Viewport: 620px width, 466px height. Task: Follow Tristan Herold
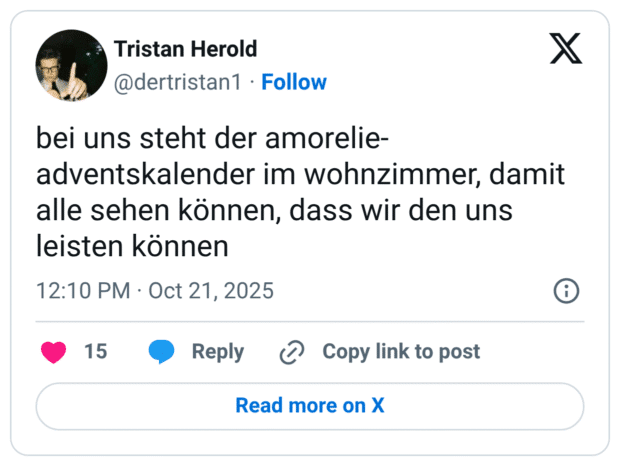pos(294,82)
